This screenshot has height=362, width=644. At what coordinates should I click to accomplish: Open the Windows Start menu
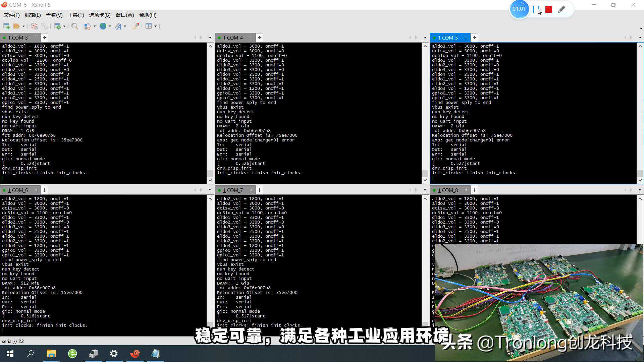point(10,354)
